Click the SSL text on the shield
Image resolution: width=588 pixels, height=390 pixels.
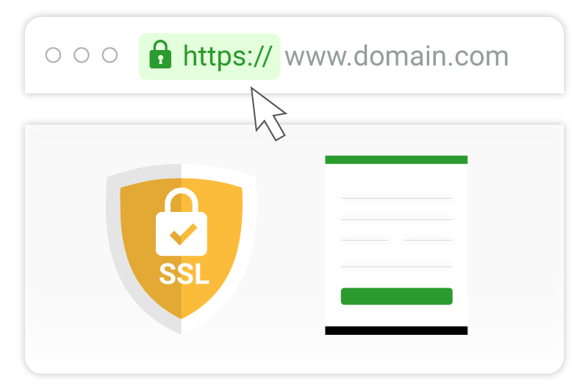pos(184,274)
